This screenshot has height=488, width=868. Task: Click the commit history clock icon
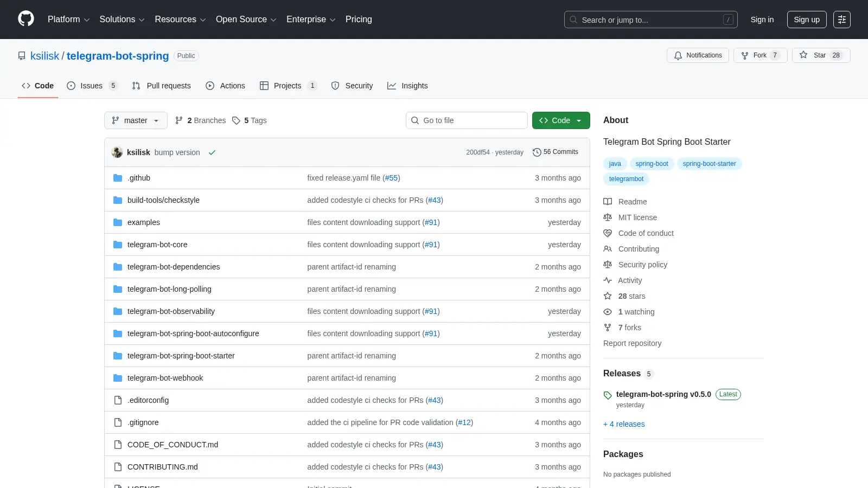tap(537, 152)
